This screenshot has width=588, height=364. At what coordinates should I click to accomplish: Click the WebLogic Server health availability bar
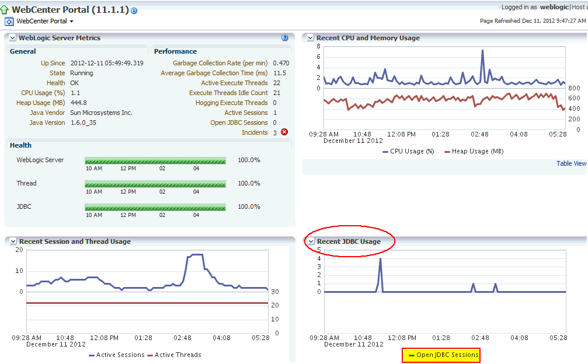(x=155, y=160)
